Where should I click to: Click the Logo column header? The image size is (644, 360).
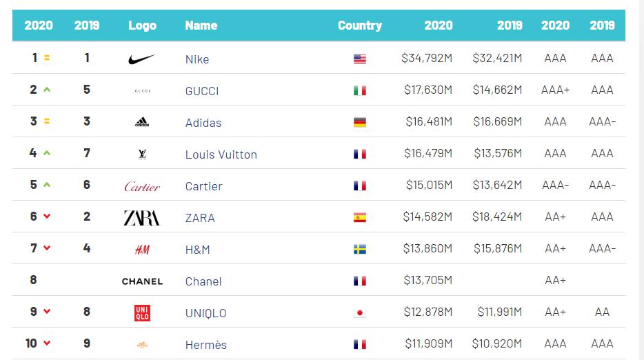tap(142, 26)
